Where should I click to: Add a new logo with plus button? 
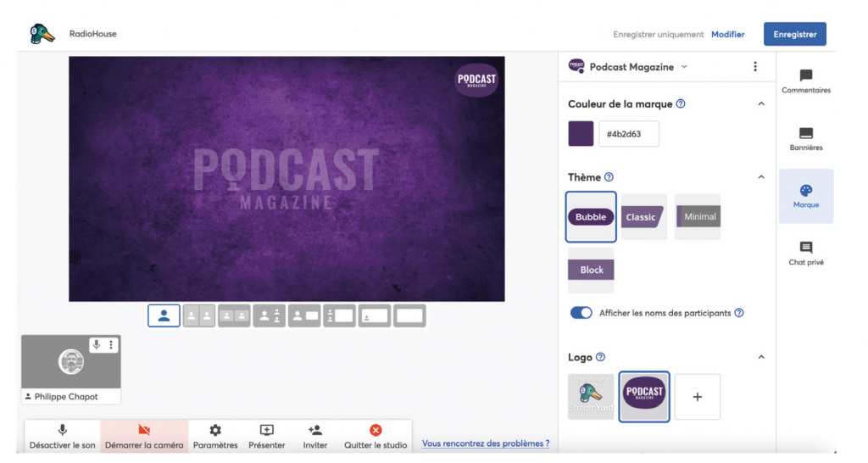698,397
